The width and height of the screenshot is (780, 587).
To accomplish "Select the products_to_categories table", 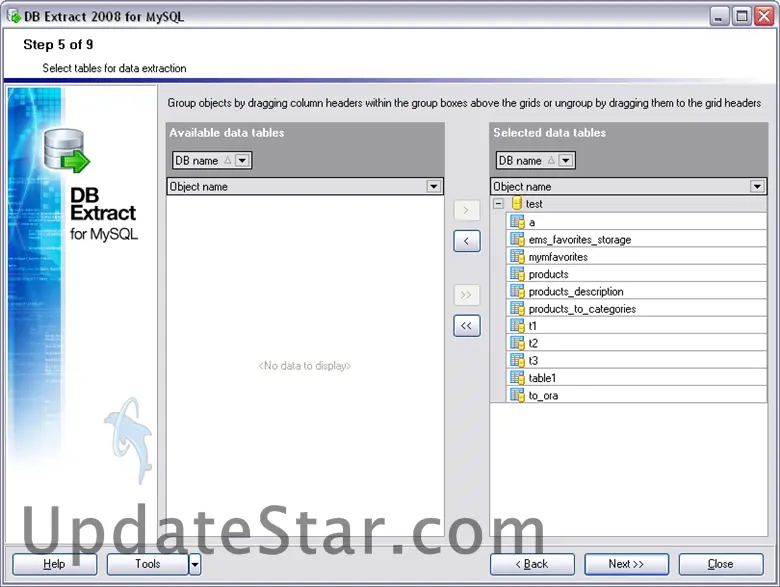I will (x=636, y=308).
